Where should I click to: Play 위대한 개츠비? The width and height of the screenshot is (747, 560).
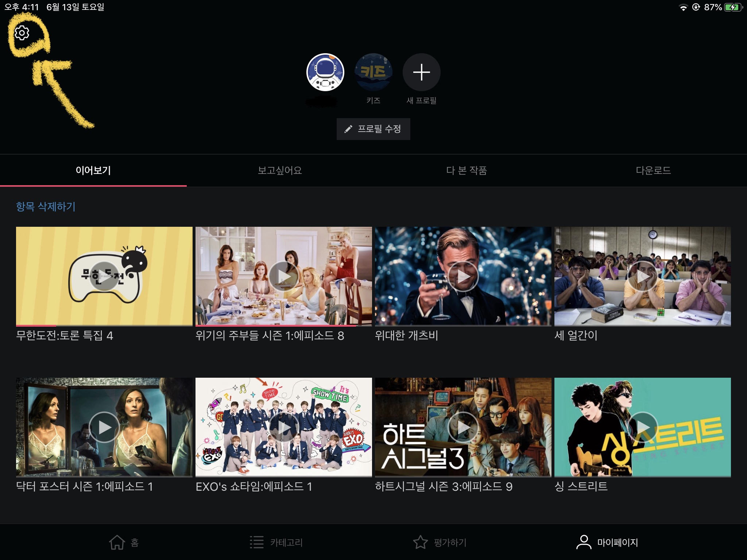463,276
